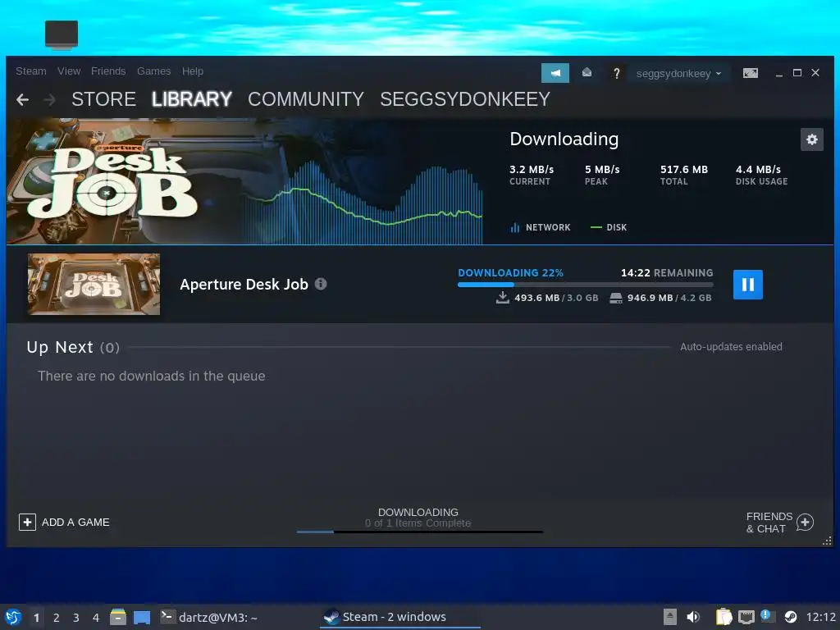This screenshot has height=630, width=840.
Task: Click the network monitor tray icon
Action: coord(746,617)
